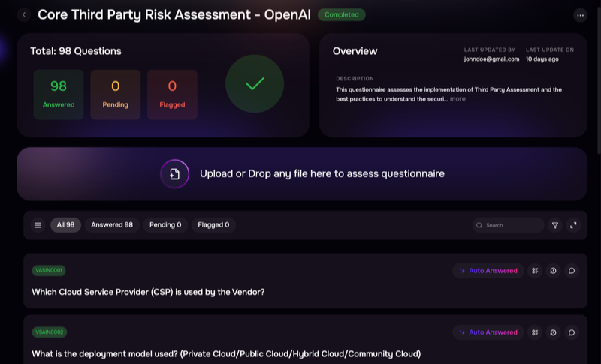Image resolution: width=601 pixels, height=364 pixels.
Task: Click the grid options icon for VSAIN0002
Action: pos(535,332)
